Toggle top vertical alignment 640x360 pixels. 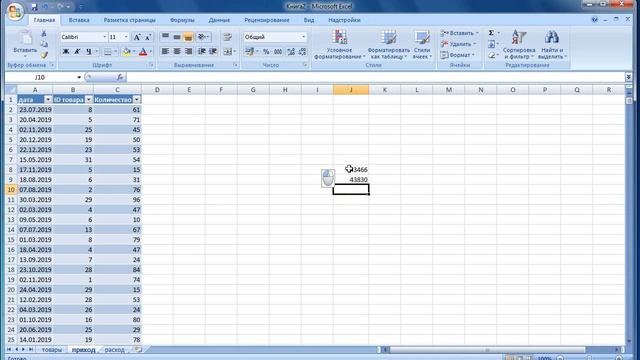[x=165, y=37]
